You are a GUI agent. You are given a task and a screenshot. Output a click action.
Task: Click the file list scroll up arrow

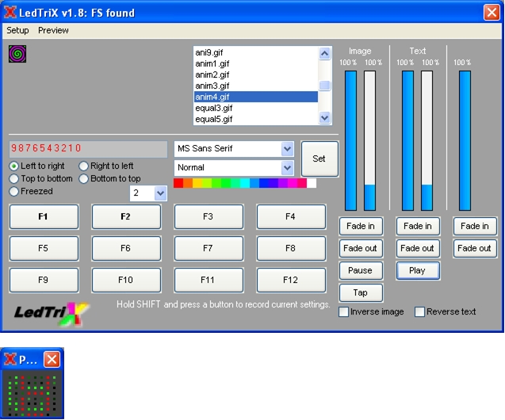tap(325, 53)
